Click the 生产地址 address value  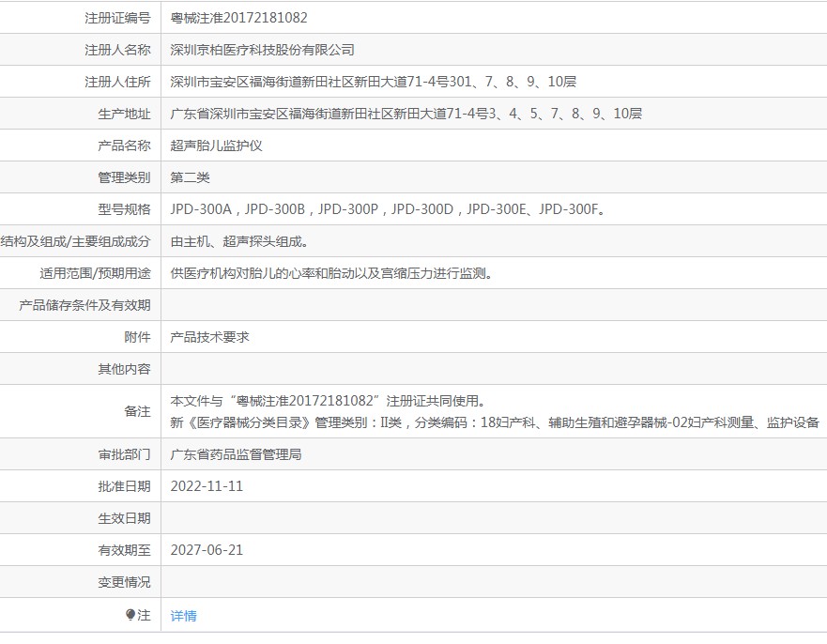(x=406, y=114)
